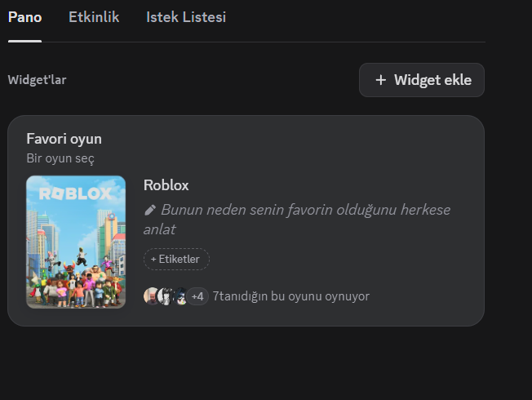Click the first friend avatar
This screenshot has height=400, width=532.
(x=152, y=296)
